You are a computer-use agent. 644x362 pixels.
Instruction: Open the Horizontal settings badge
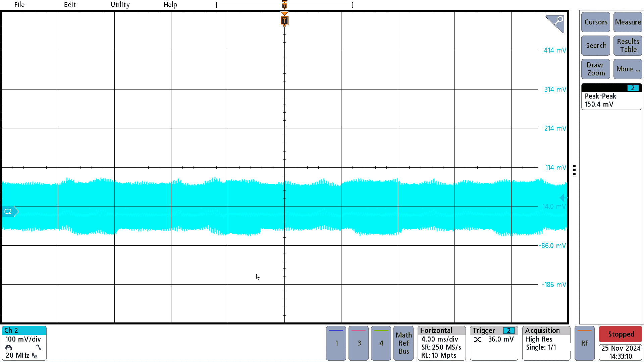coord(442,343)
